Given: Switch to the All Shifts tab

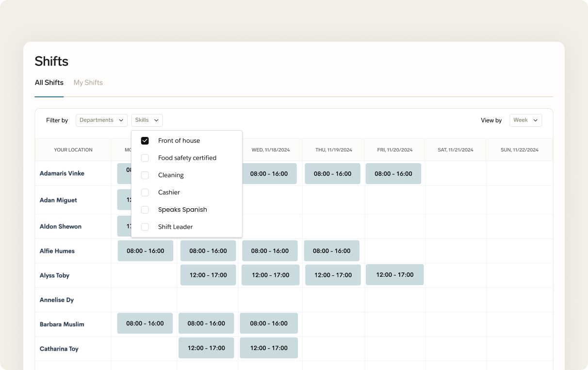Looking at the screenshot, I should coord(49,83).
